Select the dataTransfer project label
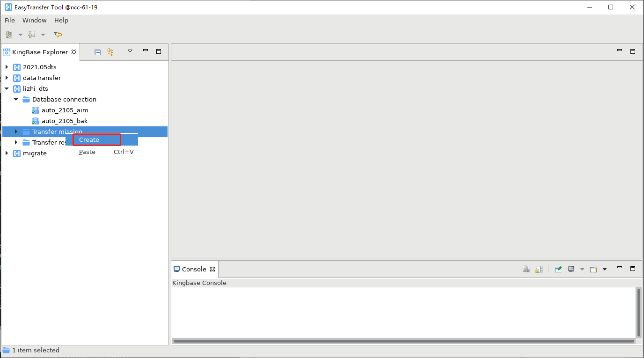The width and height of the screenshot is (644, 358). (42, 78)
